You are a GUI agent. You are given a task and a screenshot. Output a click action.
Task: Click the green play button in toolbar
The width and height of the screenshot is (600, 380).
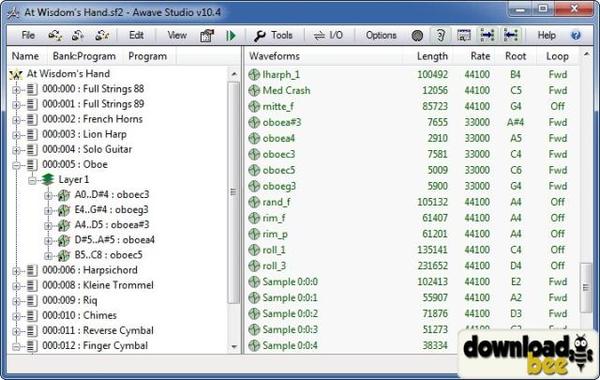(x=231, y=36)
